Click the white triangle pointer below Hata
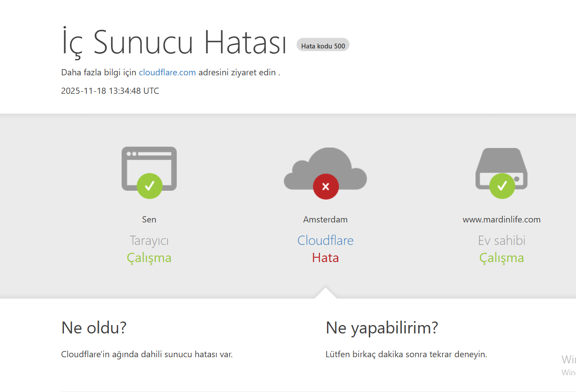 click(x=325, y=294)
